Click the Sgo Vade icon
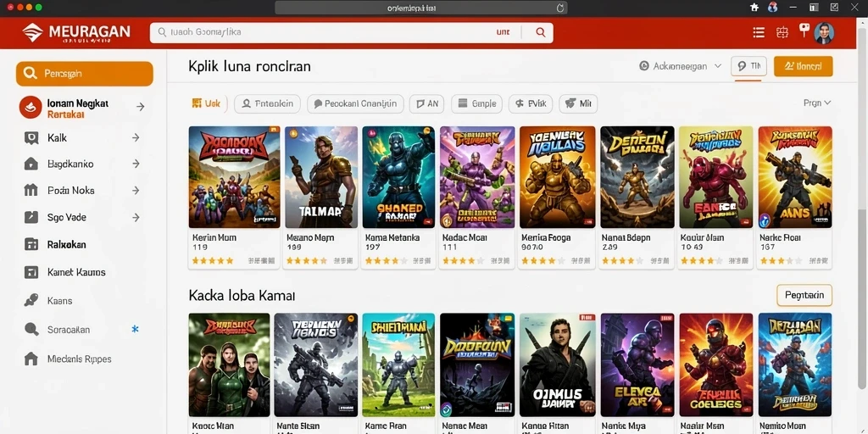 coord(31,218)
